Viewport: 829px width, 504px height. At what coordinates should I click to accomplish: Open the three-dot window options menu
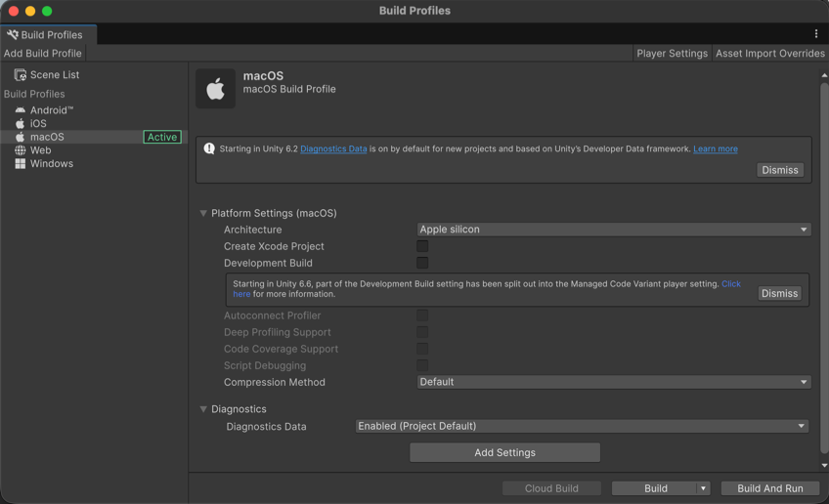(x=816, y=34)
